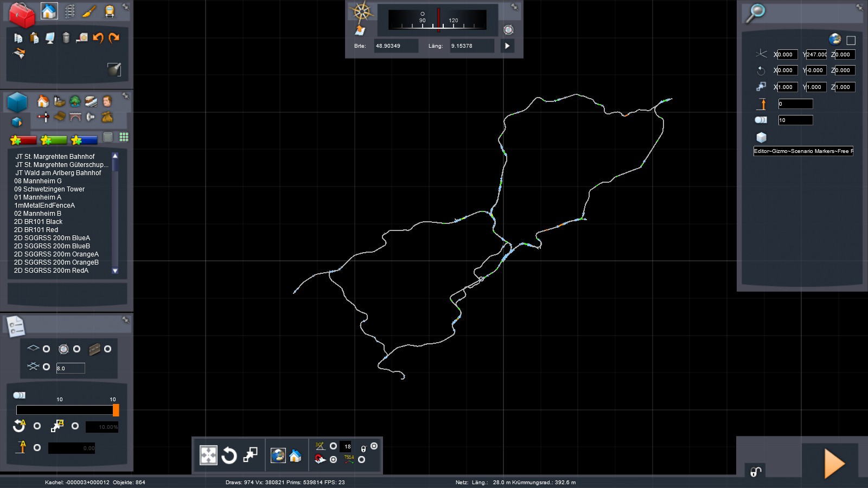The height and width of the screenshot is (488, 868).
Task: Click the object list scroll down arrow
Action: (115, 271)
